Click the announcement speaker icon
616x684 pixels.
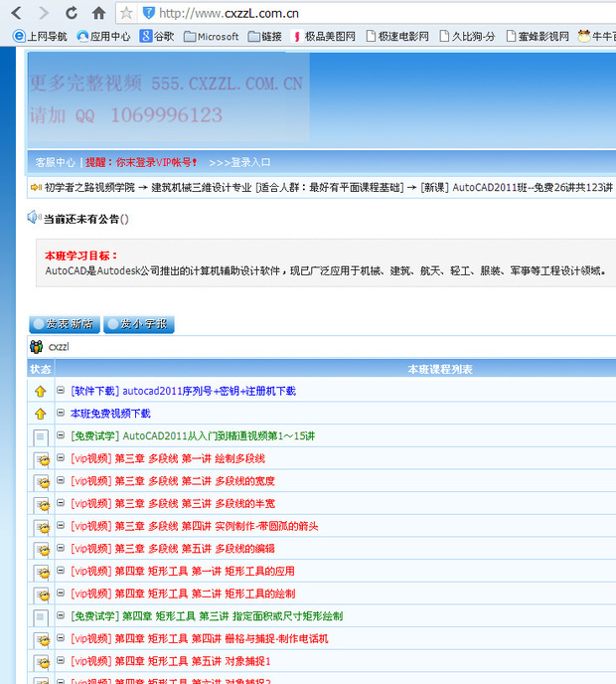tap(34, 218)
